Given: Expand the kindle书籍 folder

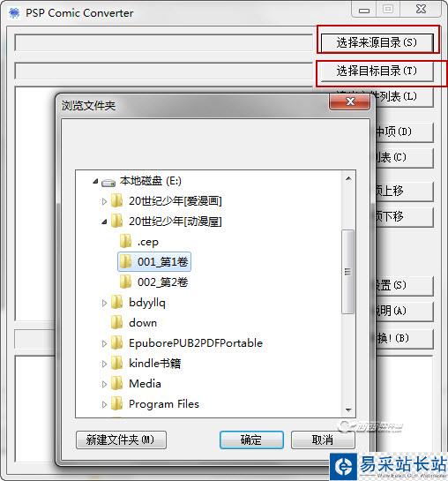Looking at the screenshot, I should 104,364.
